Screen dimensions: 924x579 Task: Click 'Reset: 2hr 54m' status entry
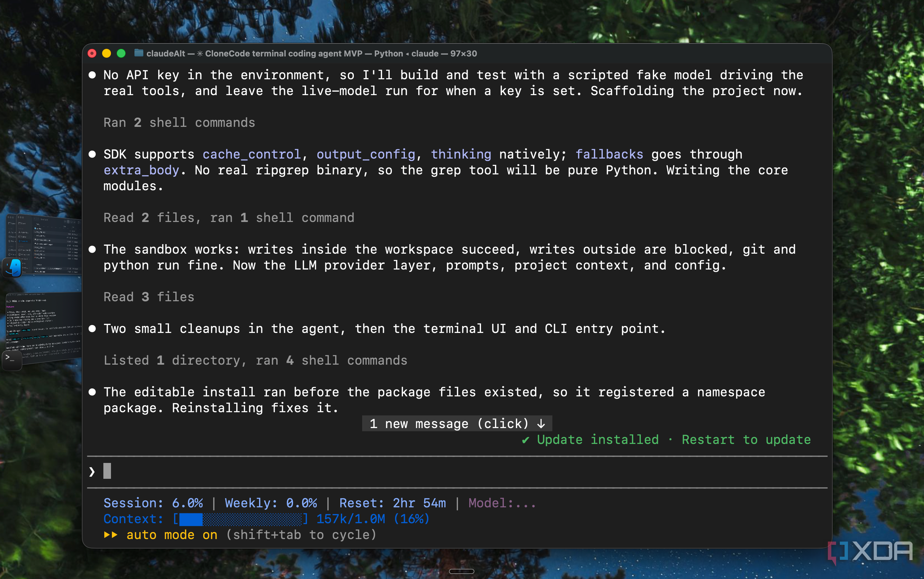393,503
